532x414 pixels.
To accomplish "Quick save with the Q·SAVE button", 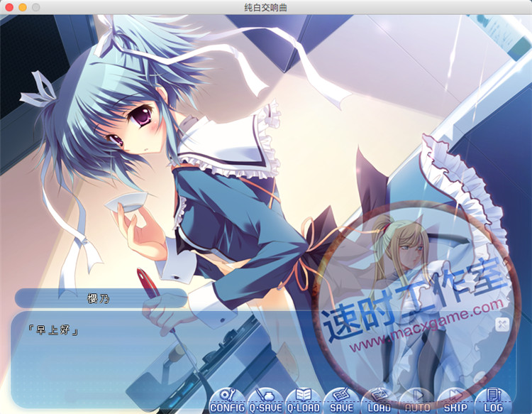I will pyautogui.click(x=266, y=401).
